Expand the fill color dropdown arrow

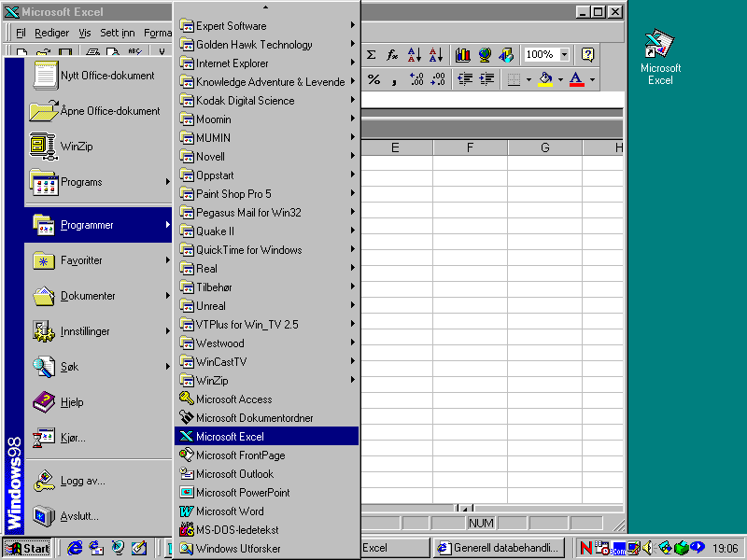(560, 80)
